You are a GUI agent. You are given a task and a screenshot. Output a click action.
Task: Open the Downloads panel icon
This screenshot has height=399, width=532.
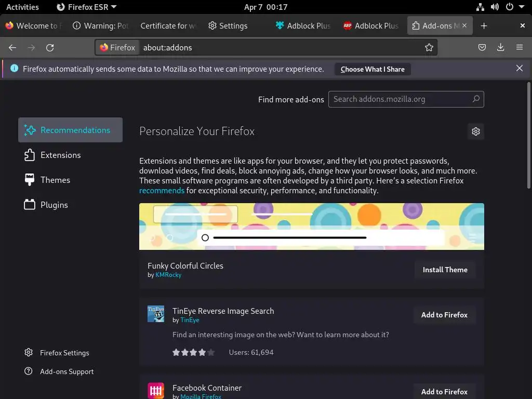(500, 47)
